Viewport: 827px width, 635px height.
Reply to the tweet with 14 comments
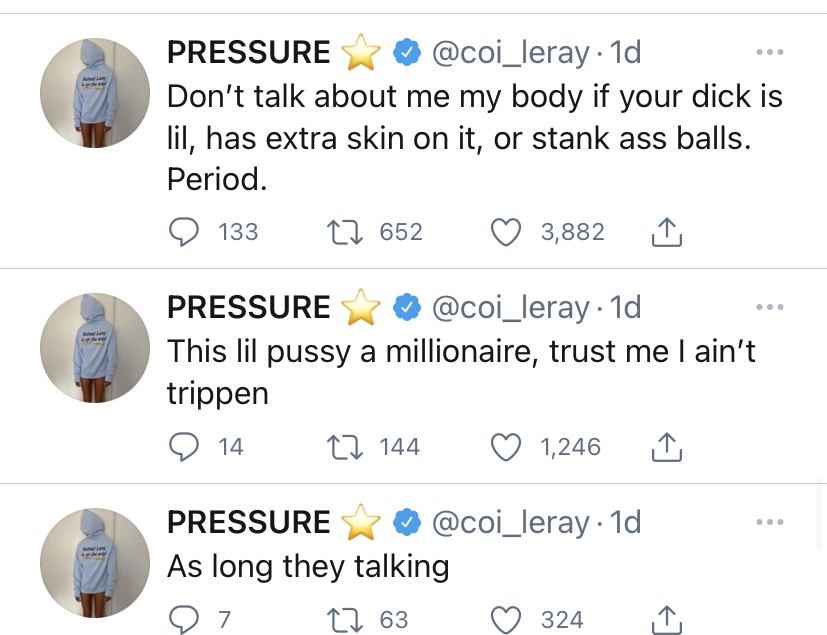coord(185,446)
